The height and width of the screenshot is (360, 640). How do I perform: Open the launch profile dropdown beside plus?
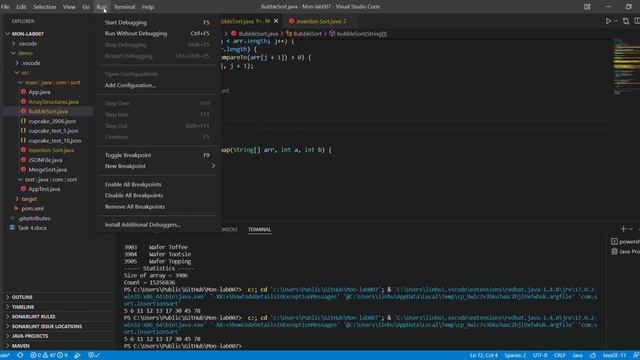click(631, 229)
